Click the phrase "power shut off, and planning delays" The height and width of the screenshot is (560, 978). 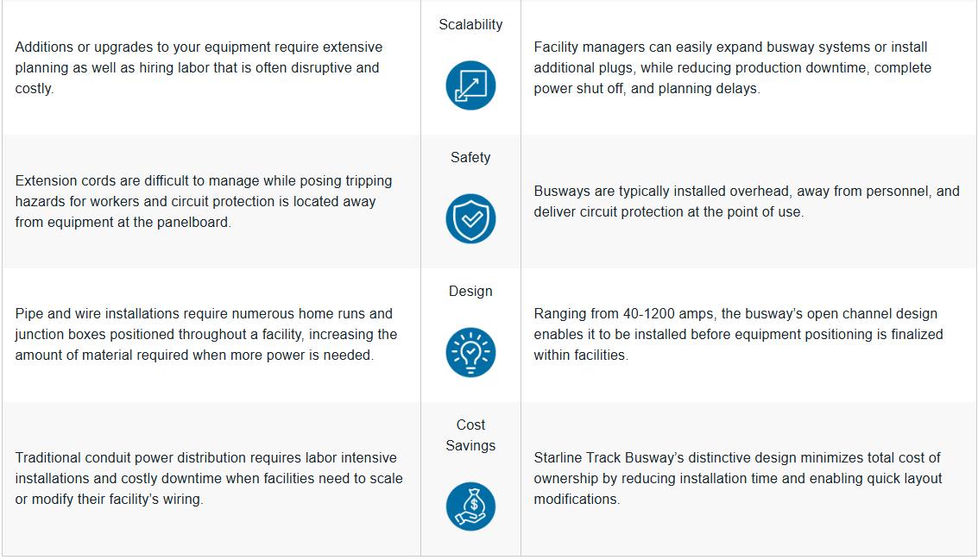click(647, 88)
